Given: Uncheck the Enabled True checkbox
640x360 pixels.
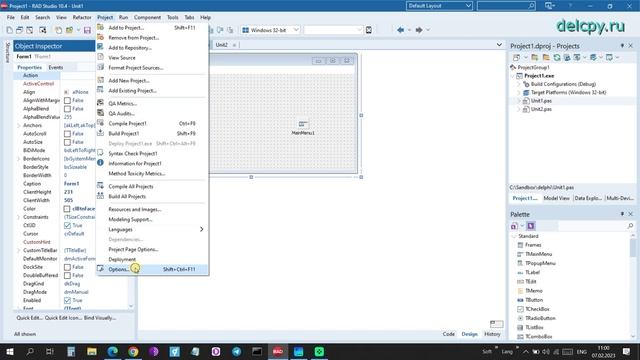Looking at the screenshot, I should (x=67, y=300).
